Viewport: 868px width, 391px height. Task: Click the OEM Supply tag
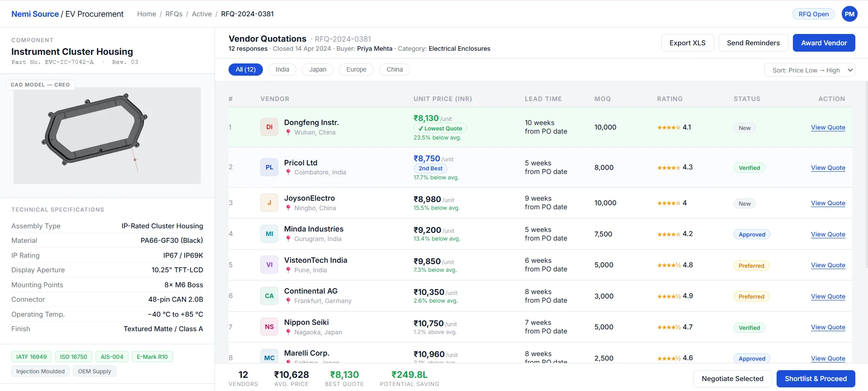click(x=95, y=371)
